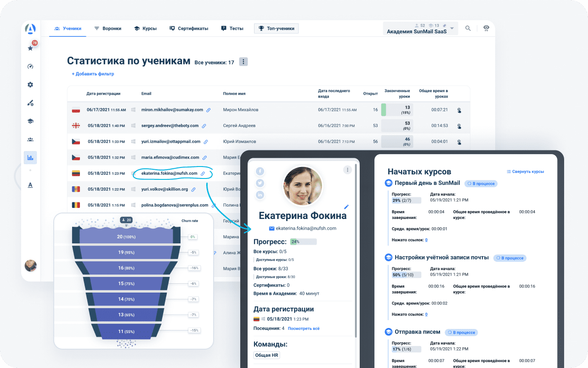Click the pencil edit icon near profile photo
Viewport: 588px width, 368px height.
coord(346,207)
